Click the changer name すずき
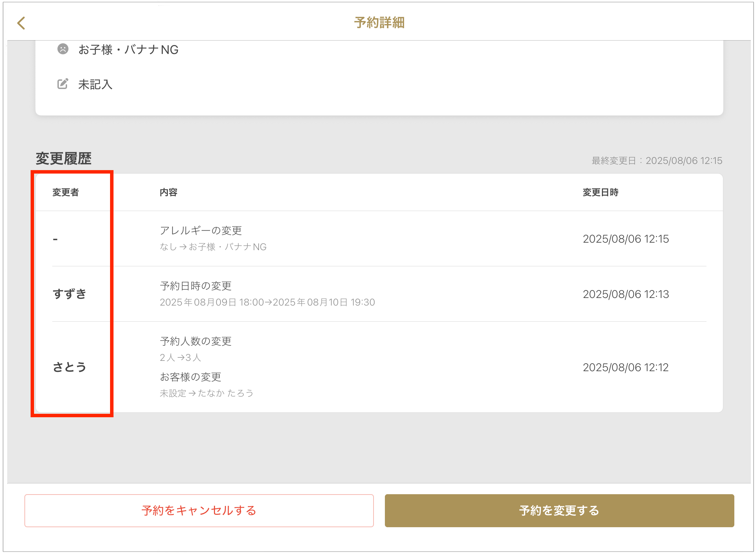Screen dimensions: 756x554 [x=69, y=294]
